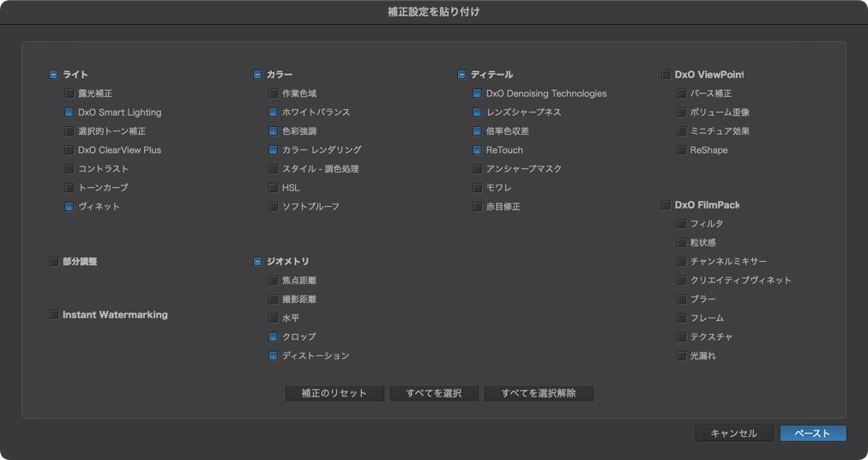Cancel with the キャンセル button
Image resolution: width=868 pixels, height=460 pixels.
pos(734,433)
